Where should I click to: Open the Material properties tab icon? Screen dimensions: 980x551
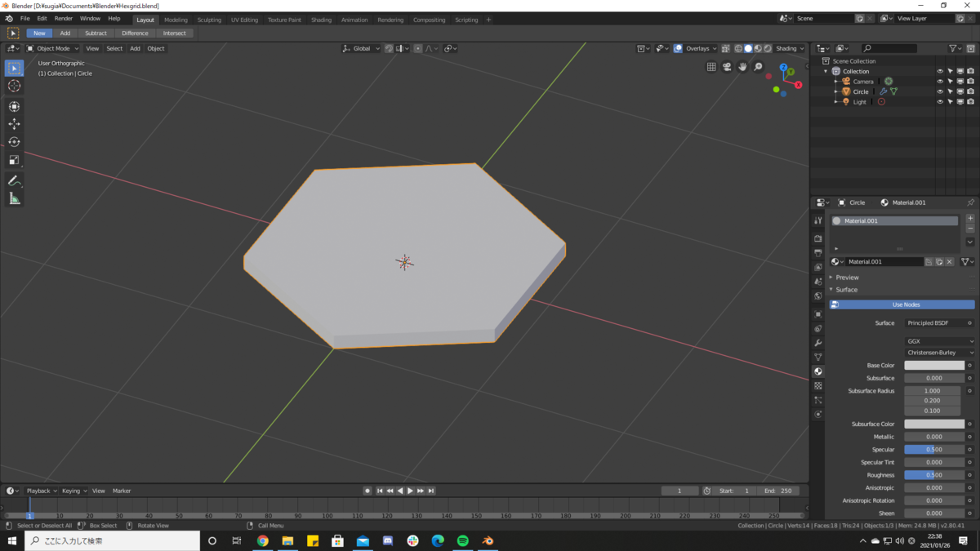click(818, 371)
